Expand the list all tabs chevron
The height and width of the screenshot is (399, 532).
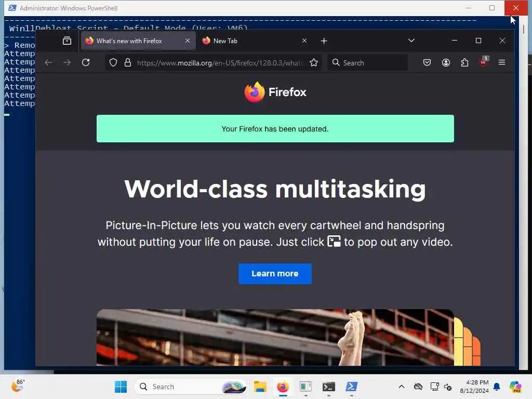click(411, 41)
